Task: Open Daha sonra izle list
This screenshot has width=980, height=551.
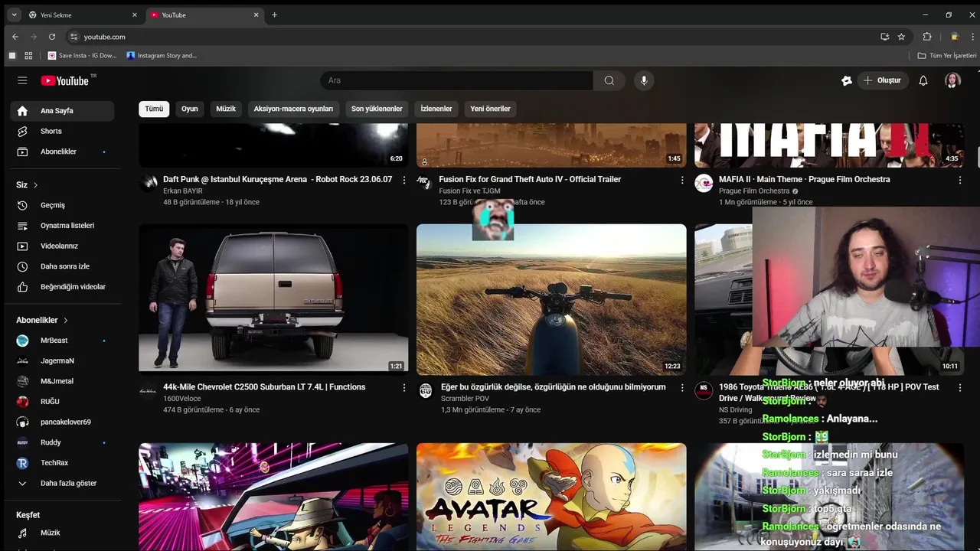Action: coord(63,266)
